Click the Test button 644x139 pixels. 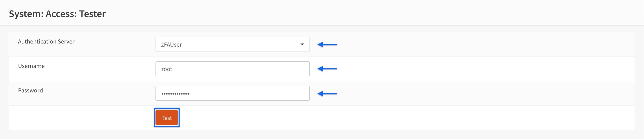(167, 118)
